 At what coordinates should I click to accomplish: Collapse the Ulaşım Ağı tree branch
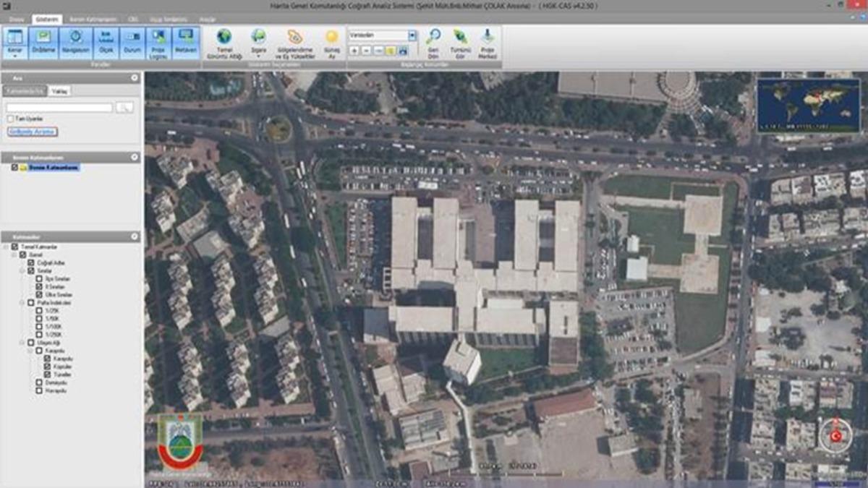click(21, 342)
